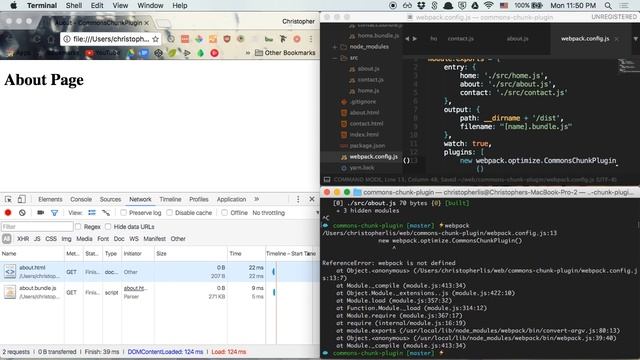Clear the network log in DevTools
The image size is (640, 360).
[x=22, y=213]
